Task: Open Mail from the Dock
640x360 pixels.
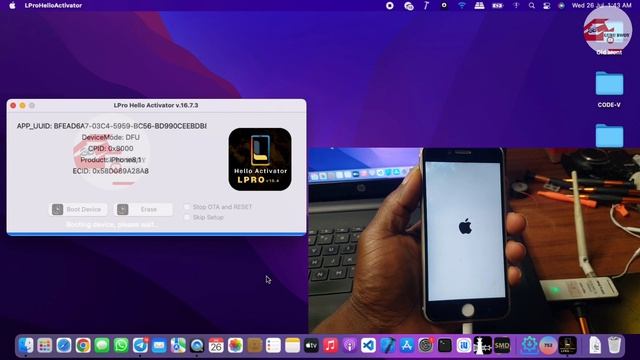Action: point(159,345)
